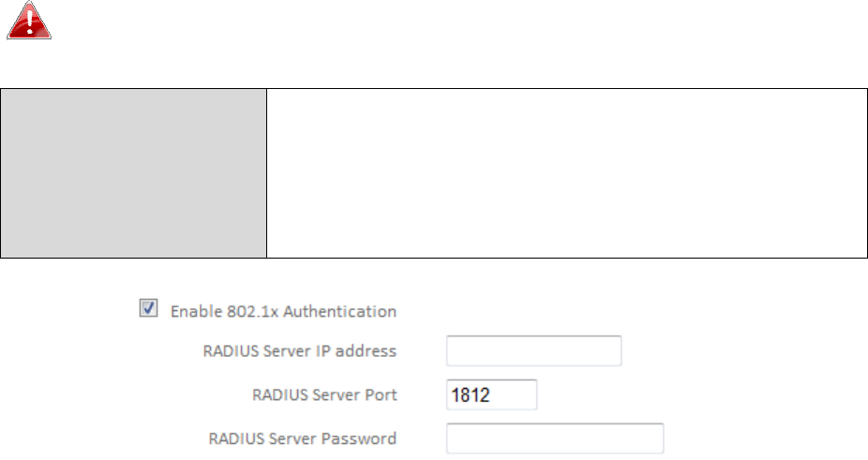This screenshot has height=460, width=868.
Task: Click the gray shaded table cell
Action: coord(134,173)
